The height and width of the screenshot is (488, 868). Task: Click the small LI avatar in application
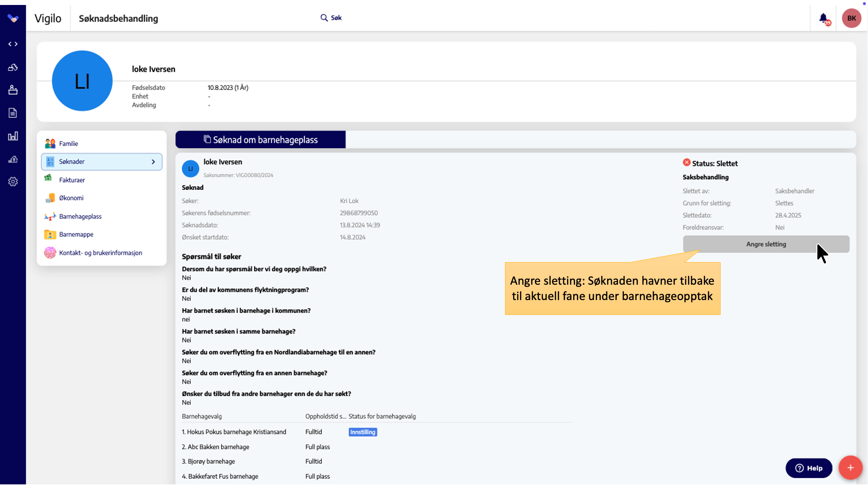190,169
